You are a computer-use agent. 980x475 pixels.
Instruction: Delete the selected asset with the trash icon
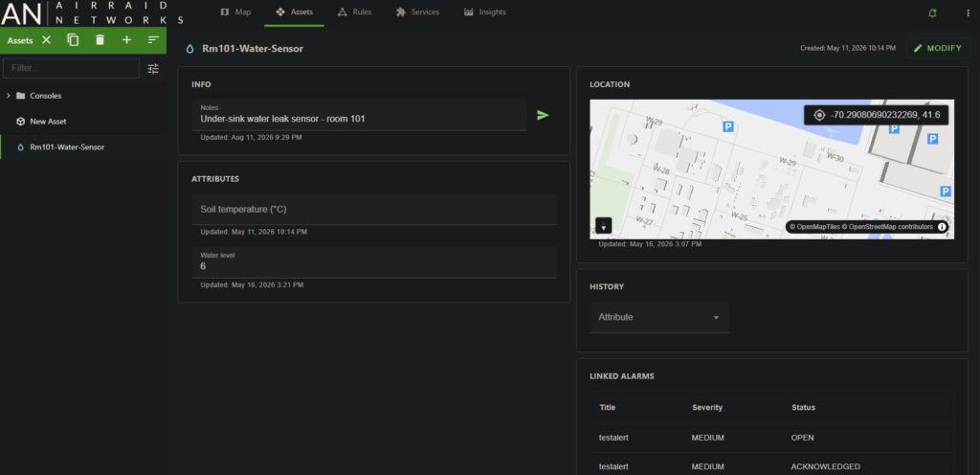tap(100, 40)
